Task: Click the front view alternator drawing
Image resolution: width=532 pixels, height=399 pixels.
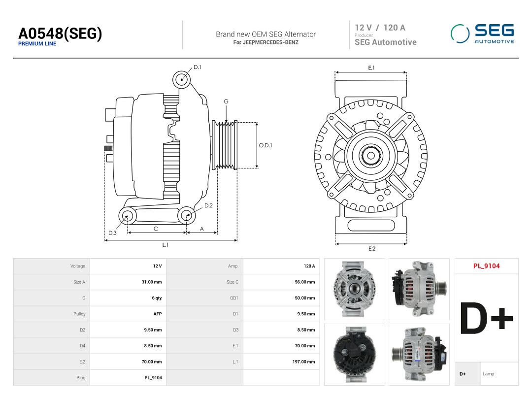Action: coord(371,156)
